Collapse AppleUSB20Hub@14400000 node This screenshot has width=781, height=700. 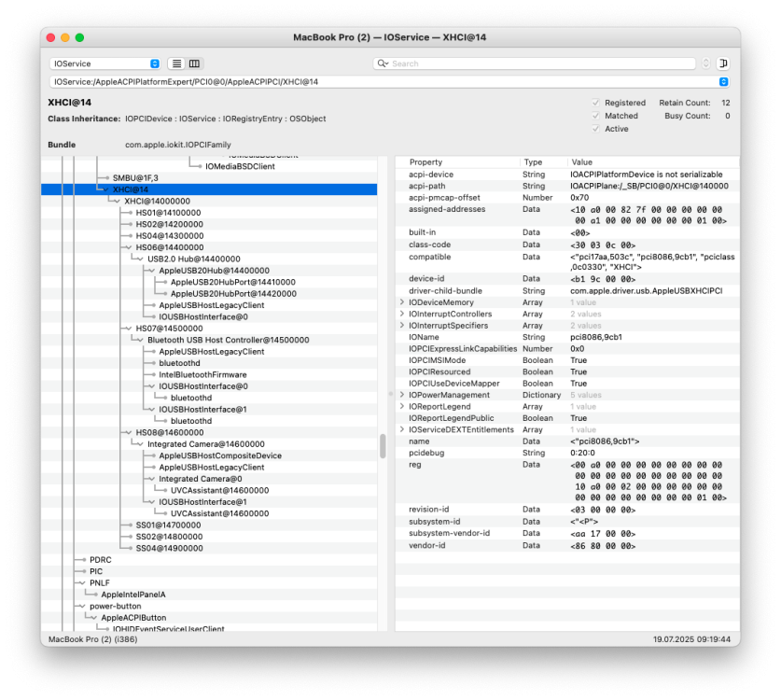(151, 271)
